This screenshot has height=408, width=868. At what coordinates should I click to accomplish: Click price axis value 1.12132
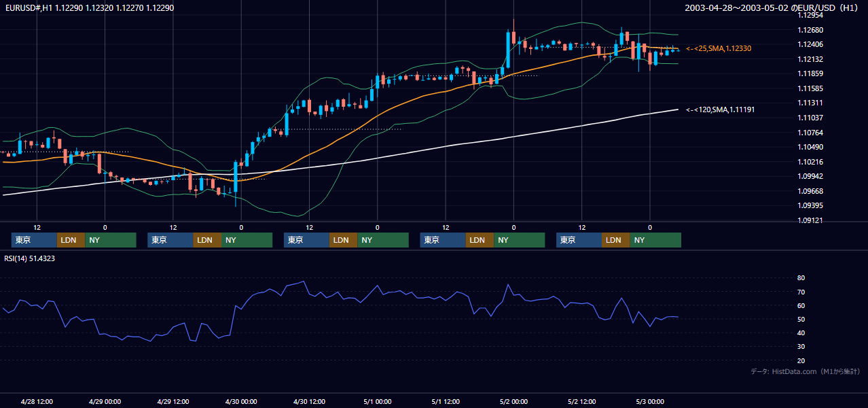811,59
